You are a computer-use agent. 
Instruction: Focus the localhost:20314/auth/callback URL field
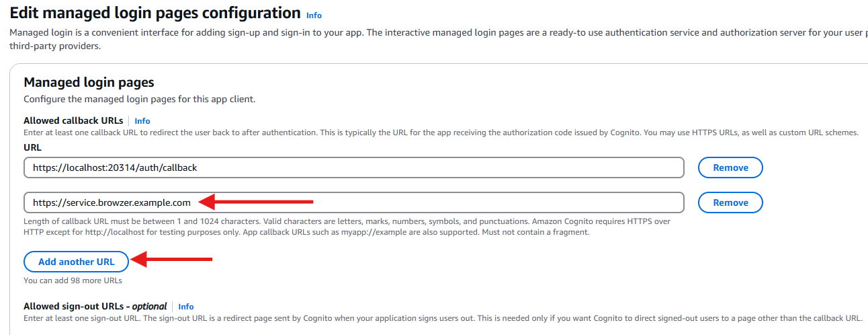353,167
